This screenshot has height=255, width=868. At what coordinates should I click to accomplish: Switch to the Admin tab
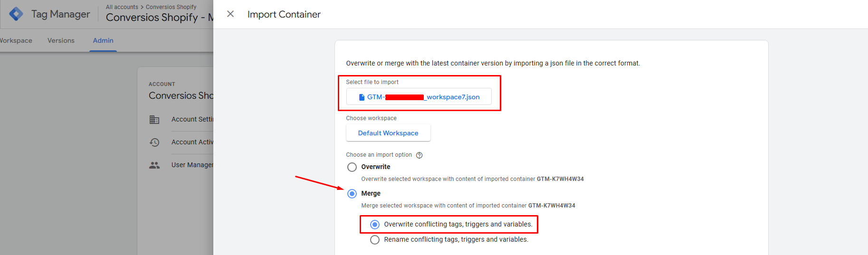click(103, 40)
